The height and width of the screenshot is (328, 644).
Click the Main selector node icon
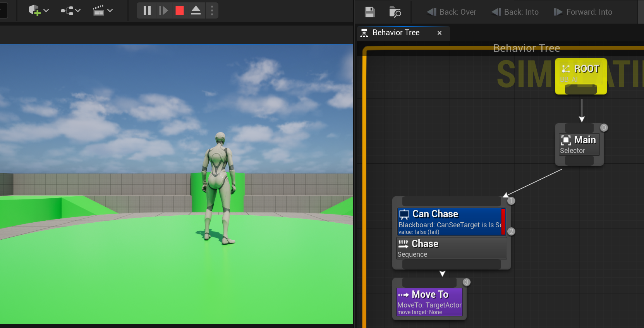tap(566, 140)
